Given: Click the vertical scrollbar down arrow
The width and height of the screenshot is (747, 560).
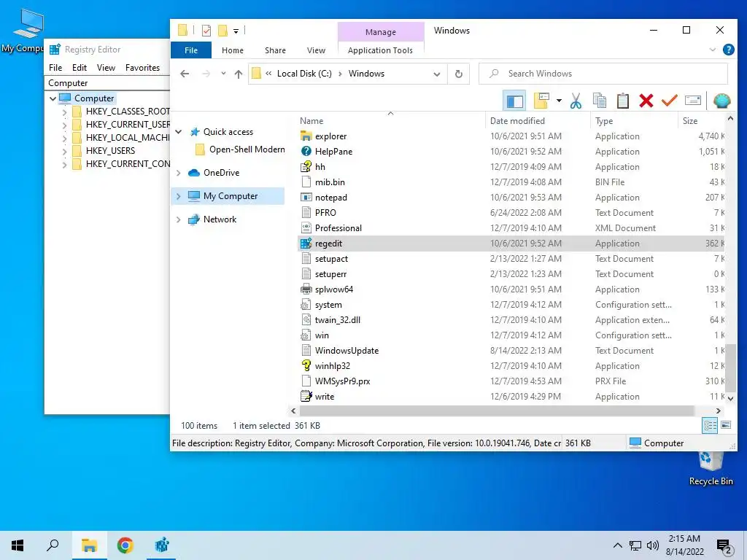Looking at the screenshot, I should 730,399.
